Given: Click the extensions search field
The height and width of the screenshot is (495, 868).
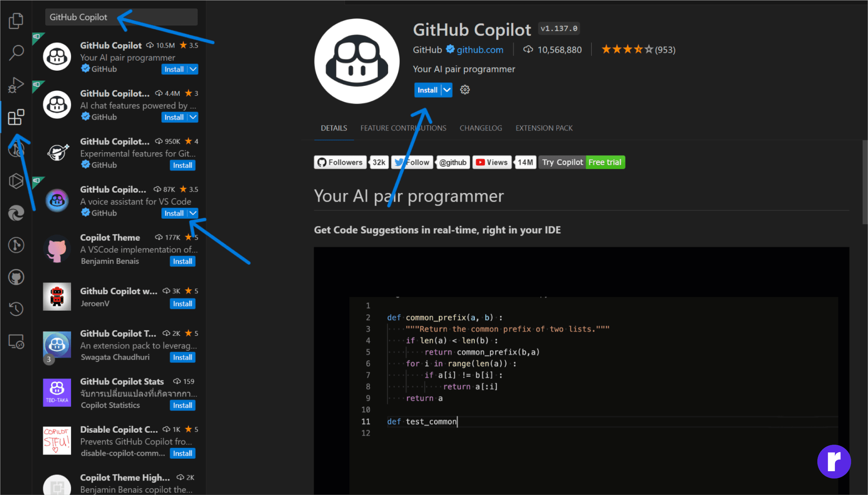Looking at the screenshot, I should [121, 17].
